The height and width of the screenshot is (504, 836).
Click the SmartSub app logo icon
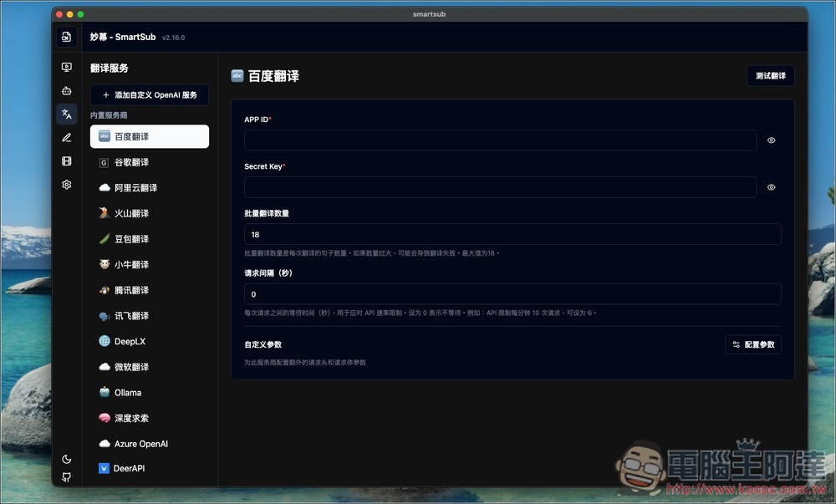[67, 37]
